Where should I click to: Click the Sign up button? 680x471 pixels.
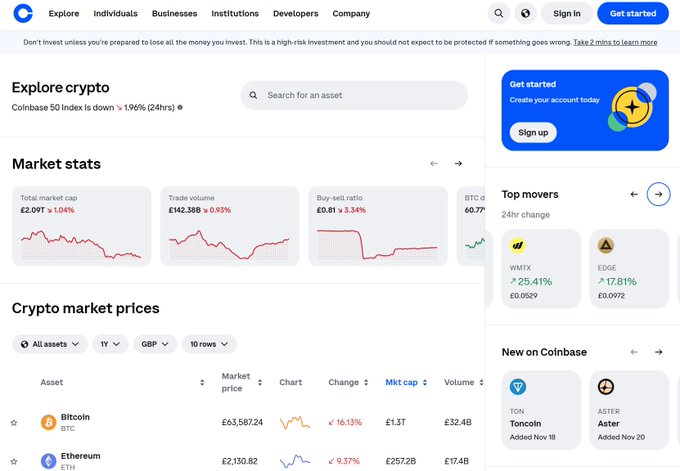tap(533, 132)
